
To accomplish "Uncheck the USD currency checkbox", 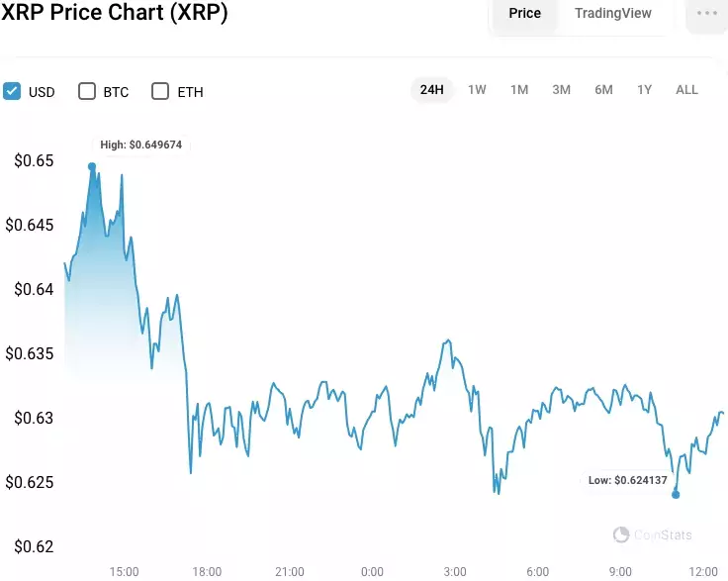I will (12, 91).
